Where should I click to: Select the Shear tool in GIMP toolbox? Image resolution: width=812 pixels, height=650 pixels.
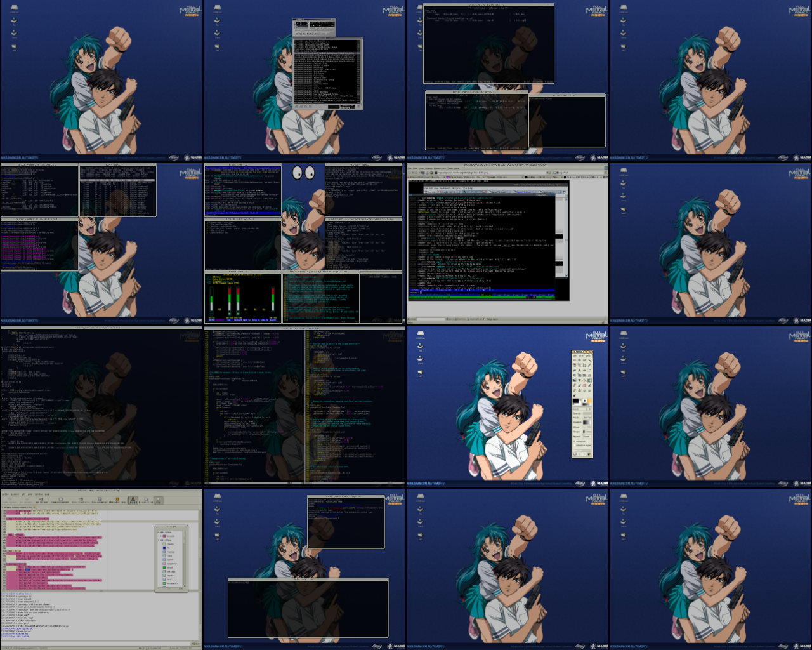coord(584,375)
